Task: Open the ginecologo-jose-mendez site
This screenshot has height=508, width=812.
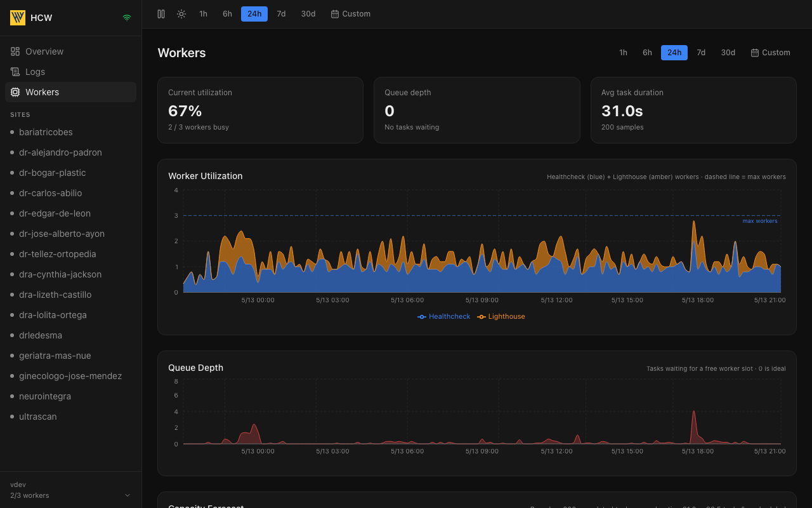Action: (70, 376)
